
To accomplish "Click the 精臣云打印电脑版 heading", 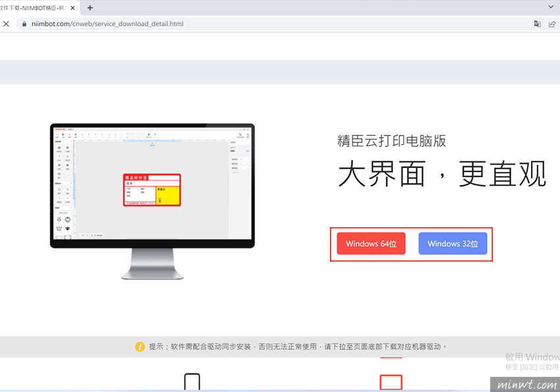I will click(x=392, y=141).
